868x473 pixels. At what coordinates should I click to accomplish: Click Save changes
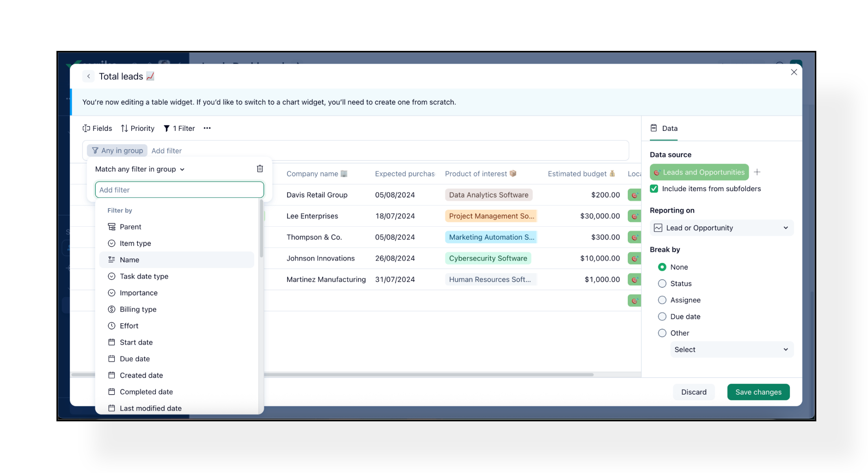[759, 392]
